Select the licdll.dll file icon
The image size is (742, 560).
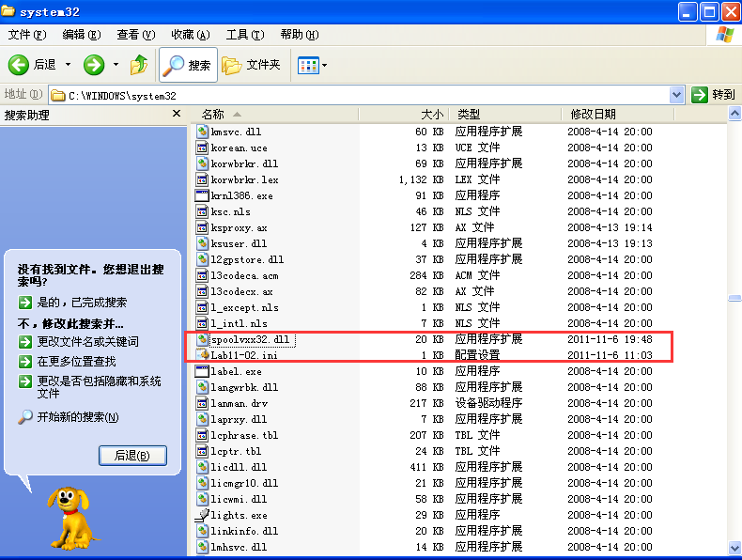tap(202, 467)
